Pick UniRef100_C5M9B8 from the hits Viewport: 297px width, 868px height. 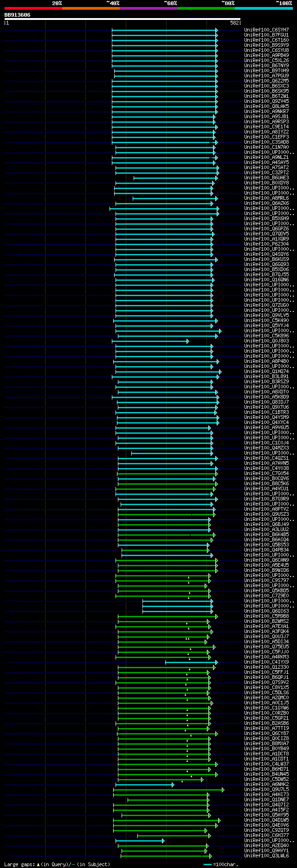click(x=266, y=616)
